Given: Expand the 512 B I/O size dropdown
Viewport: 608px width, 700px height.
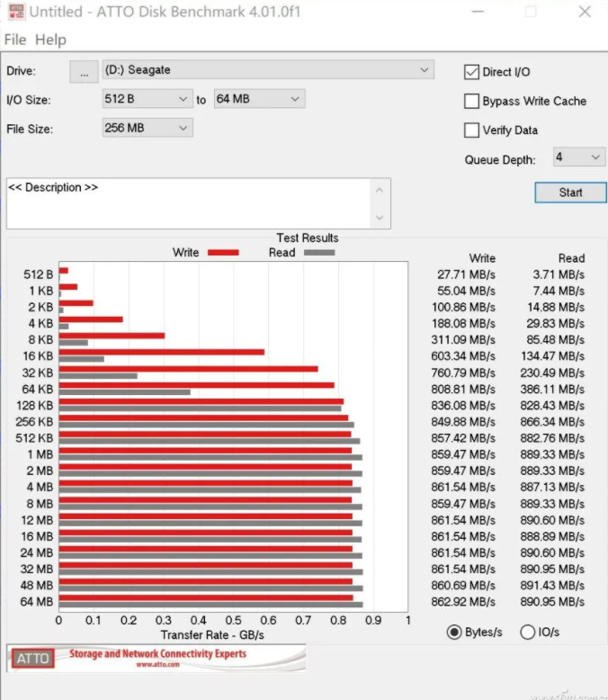Looking at the screenshot, I should point(148,99).
